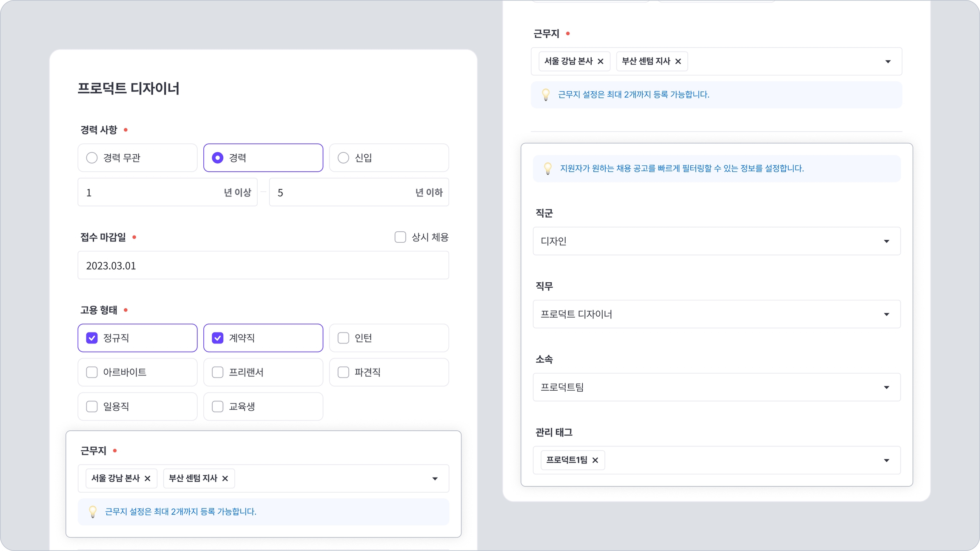Open the 직군 dropdown showing 디자인

716,241
